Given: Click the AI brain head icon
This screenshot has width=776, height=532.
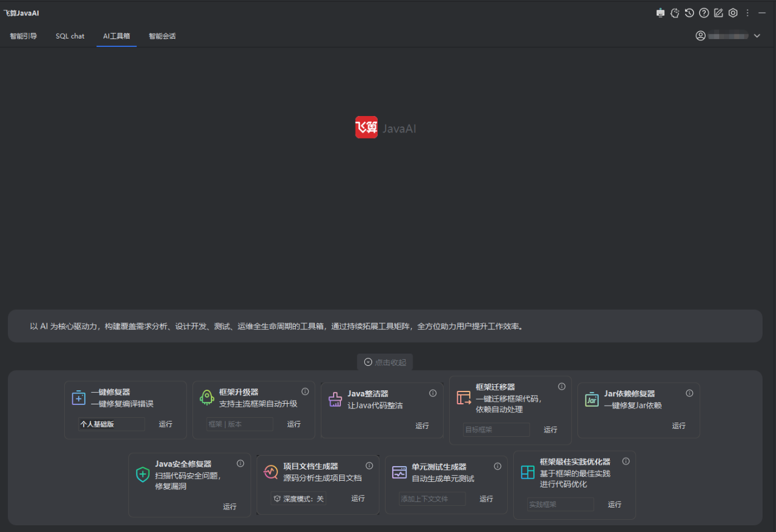Looking at the screenshot, I should coord(675,13).
